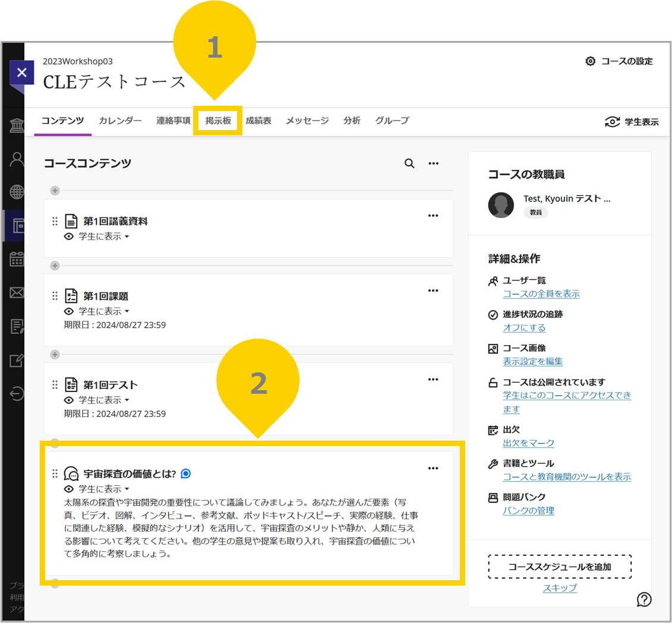Viewport: 672px width, 623px height.
Task: Expand 学生に表示 visibility dropdown for 宇宙探査の価値とは?
Action: point(104,489)
